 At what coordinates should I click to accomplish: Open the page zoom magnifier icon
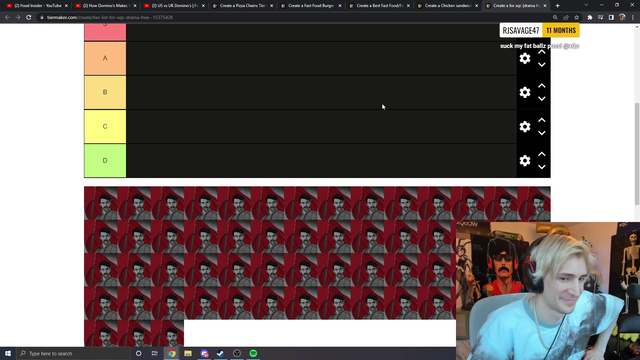[555, 18]
